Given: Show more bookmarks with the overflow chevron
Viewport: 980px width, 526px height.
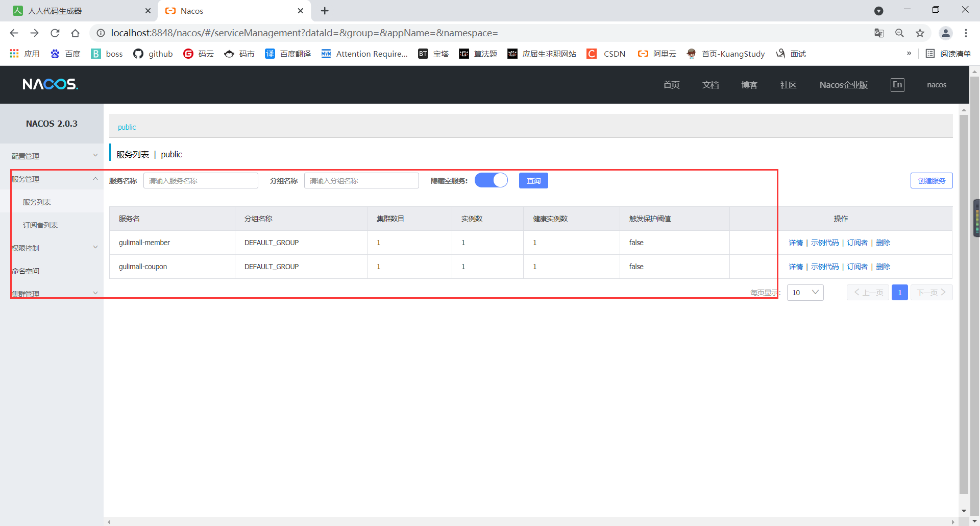Looking at the screenshot, I should 909,53.
